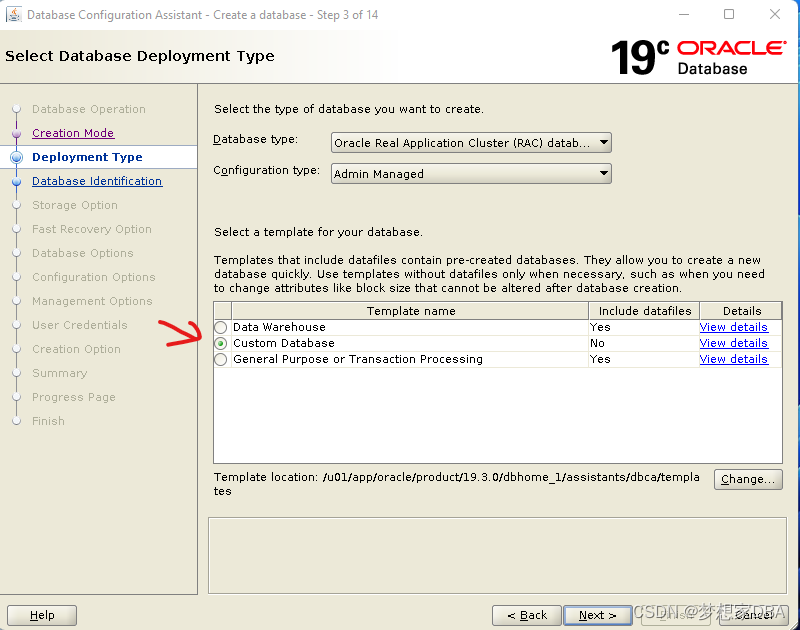Viewport: 800px width, 630px height.
Task: Click the Summary step label
Action: coord(60,373)
